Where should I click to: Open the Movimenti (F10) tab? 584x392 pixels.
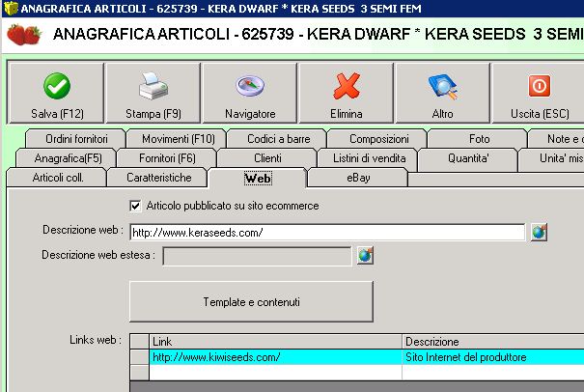tap(178, 139)
